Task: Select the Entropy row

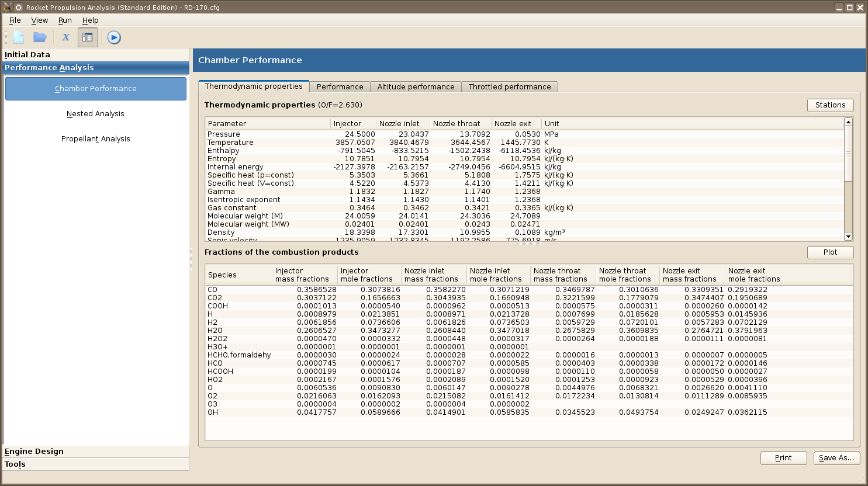Action: pyautogui.click(x=524, y=159)
